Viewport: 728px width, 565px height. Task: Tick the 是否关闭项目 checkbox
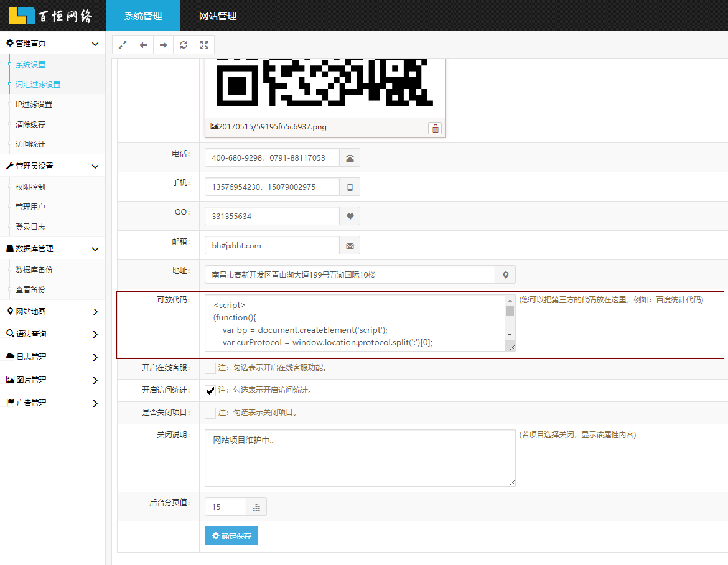pos(210,413)
